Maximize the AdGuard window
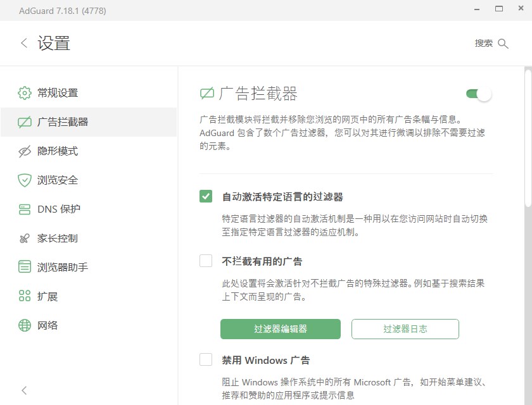 pos(499,9)
